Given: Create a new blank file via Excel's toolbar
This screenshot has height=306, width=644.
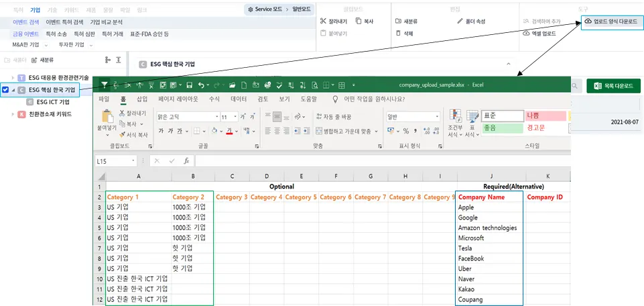Looking at the screenshot, I should tap(243, 85).
